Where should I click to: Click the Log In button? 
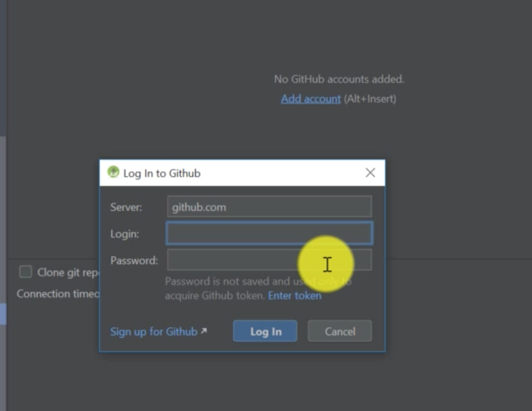265,331
